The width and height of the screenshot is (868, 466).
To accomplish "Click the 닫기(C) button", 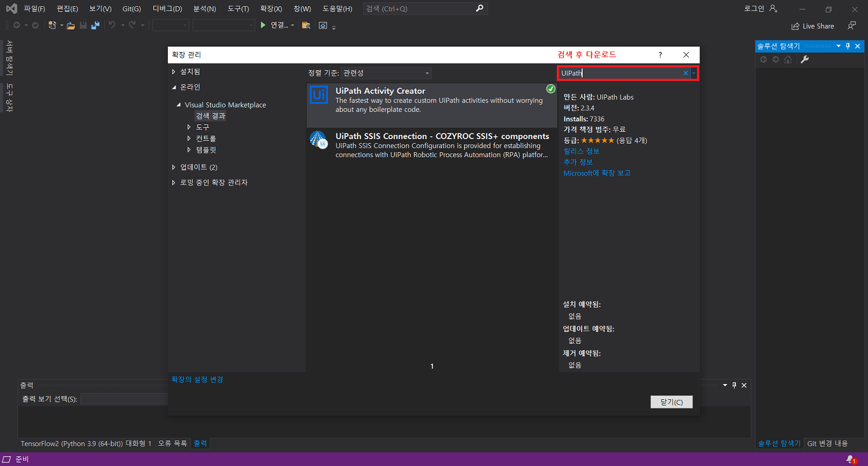I will coord(671,402).
